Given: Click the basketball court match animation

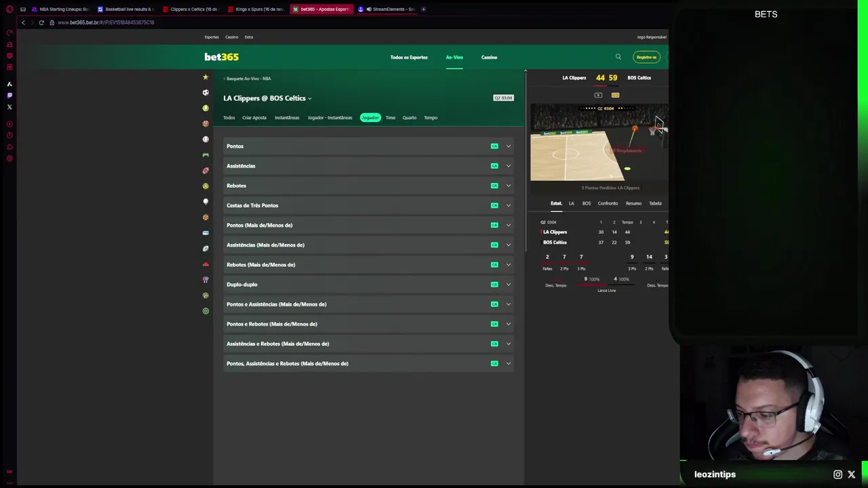Looking at the screenshot, I should pyautogui.click(x=599, y=144).
